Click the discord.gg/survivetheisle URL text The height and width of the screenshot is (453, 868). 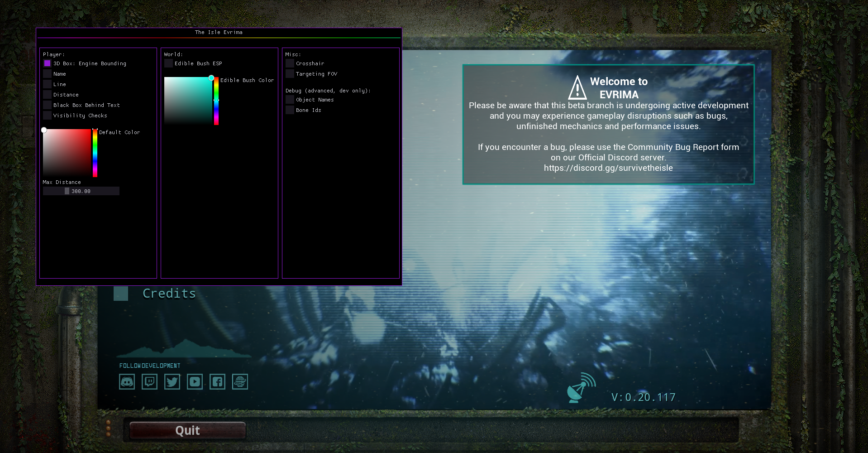click(608, 168)
